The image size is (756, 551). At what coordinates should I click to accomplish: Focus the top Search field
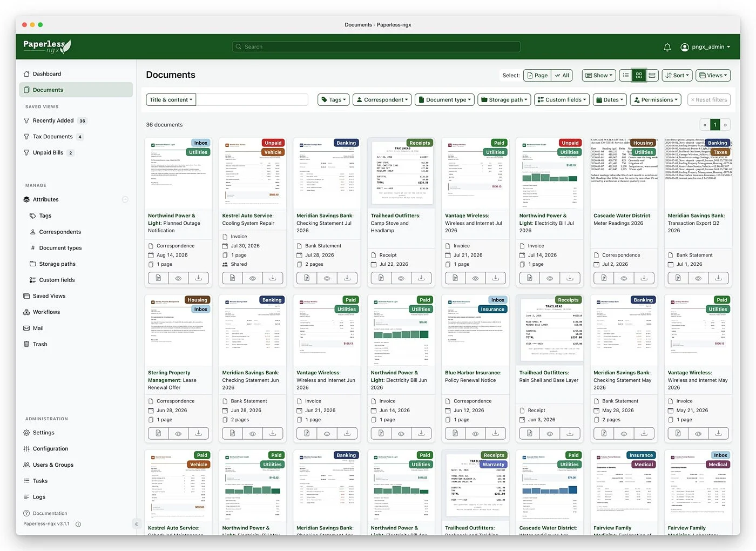376,47
